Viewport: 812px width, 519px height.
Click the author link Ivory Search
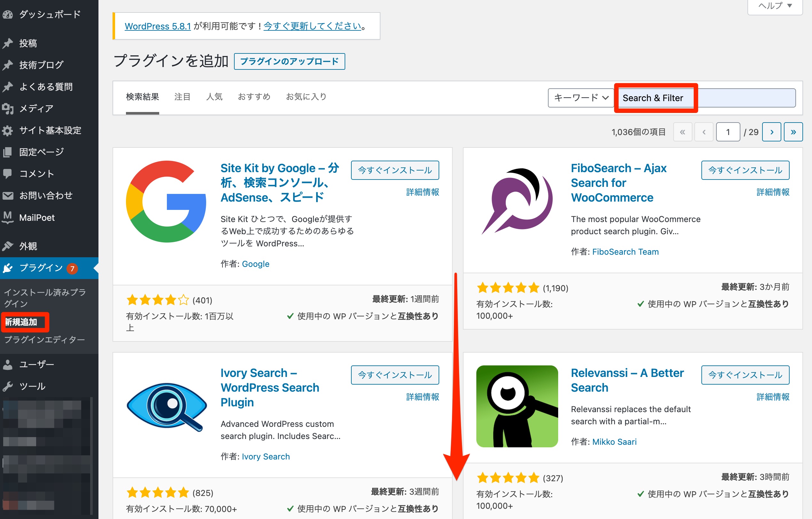pyautogui.click(x=266, y=457)
